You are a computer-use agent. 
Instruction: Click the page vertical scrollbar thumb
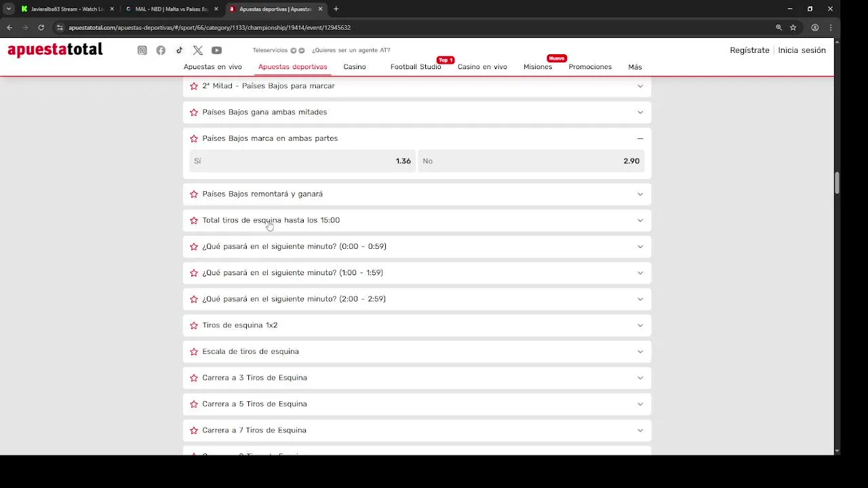837,183
